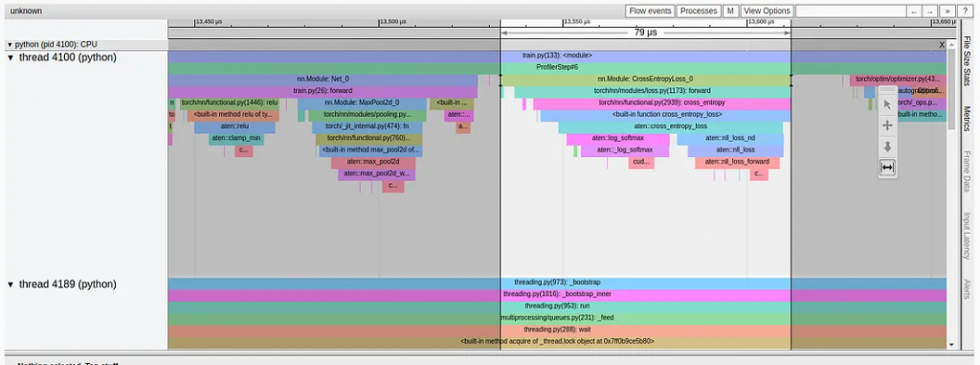Click the M metadata button
This screenshot has height=365, width=980.
coord(730,11)
